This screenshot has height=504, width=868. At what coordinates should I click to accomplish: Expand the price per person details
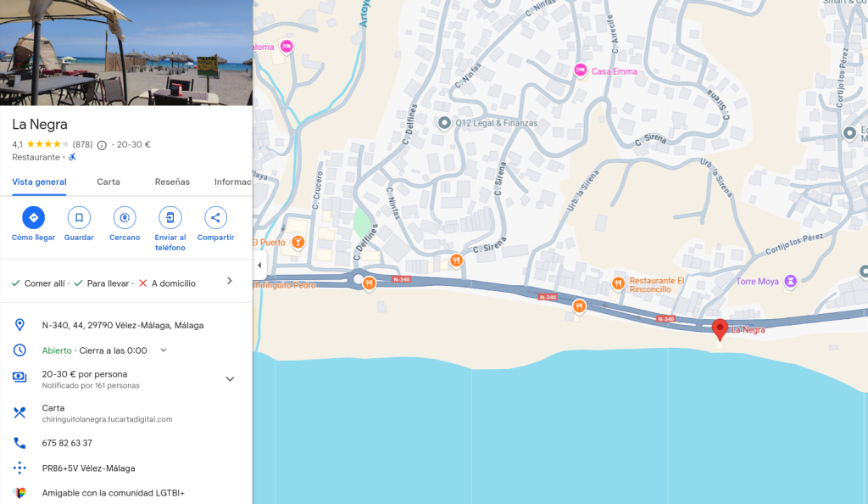[230, 379]
